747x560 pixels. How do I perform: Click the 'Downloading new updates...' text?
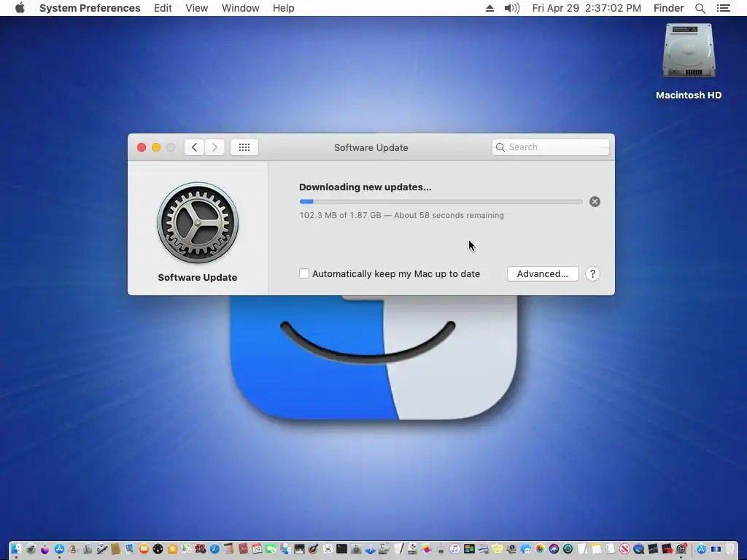click(365, 187)
